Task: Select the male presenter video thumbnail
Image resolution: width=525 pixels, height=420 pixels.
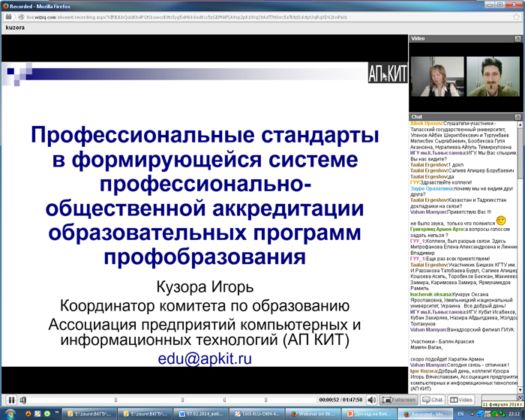Action: [493, 76]
